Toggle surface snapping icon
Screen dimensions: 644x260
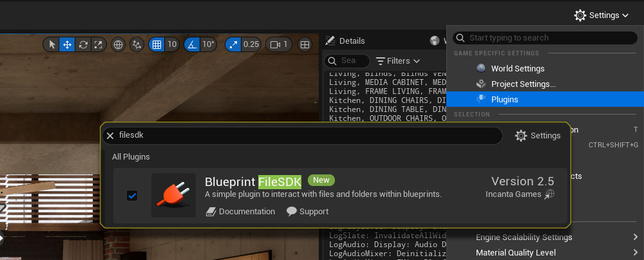[x=137, y=44]
